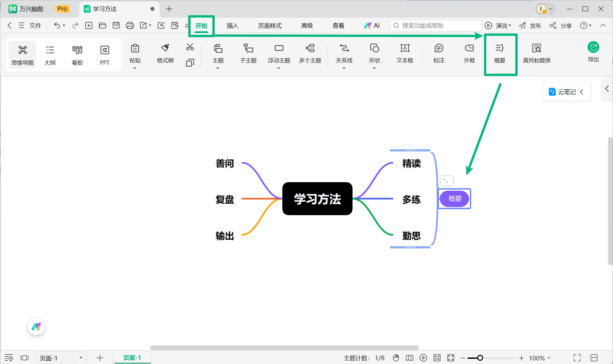Cut selection with the scissors icon

190,47
